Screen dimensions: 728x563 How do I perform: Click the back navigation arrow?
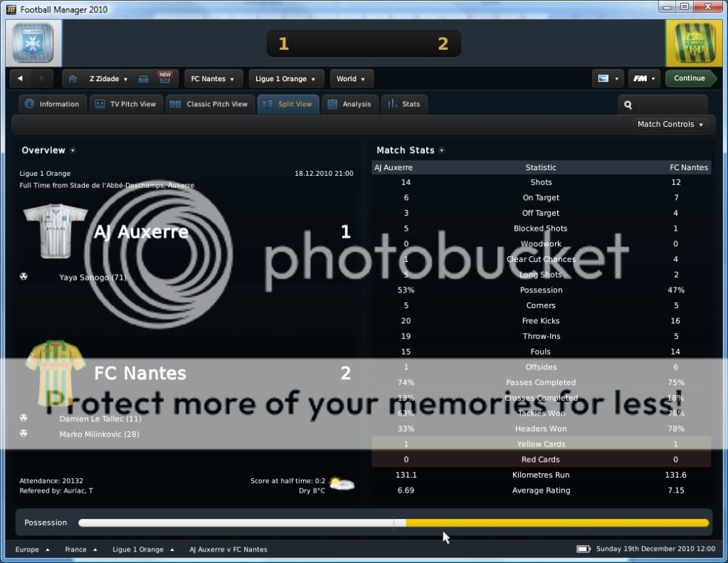[20, 79]
